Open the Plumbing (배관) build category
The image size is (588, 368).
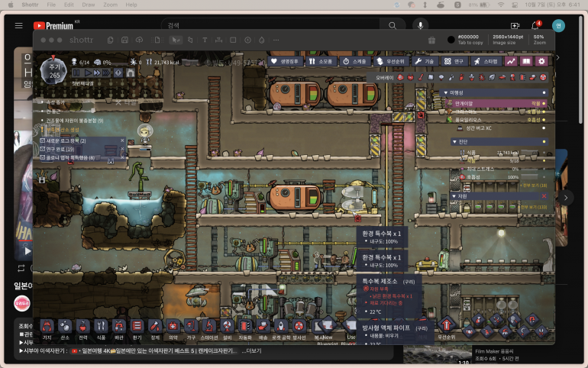119,327
